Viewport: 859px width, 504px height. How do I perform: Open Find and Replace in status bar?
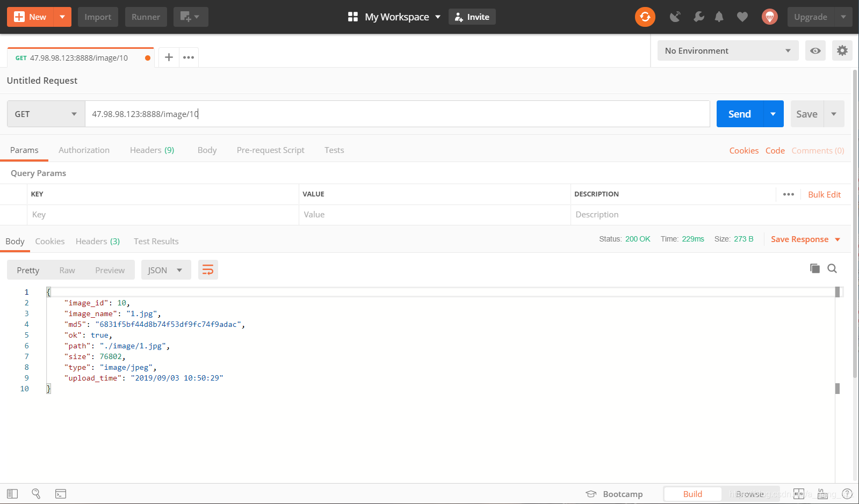pyautogui.click(x=36, y=494)
